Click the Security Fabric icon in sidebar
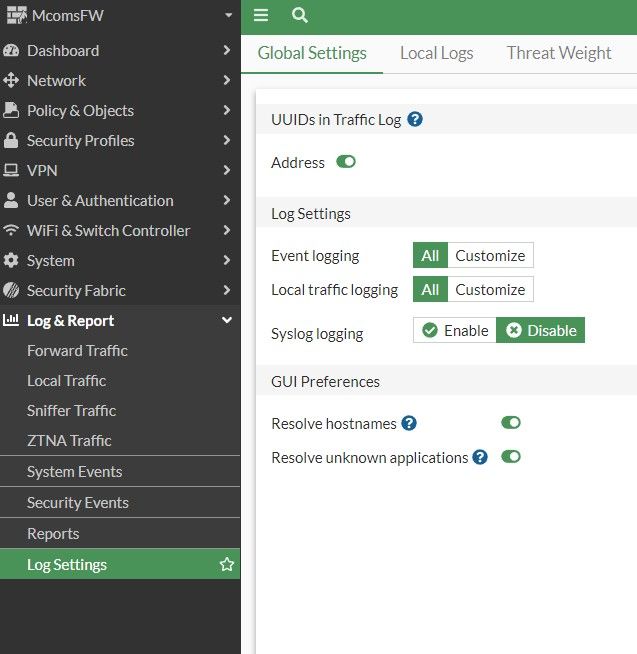Image resolution: width=637 pixels, height=654 pixels. tap(12, 291)
